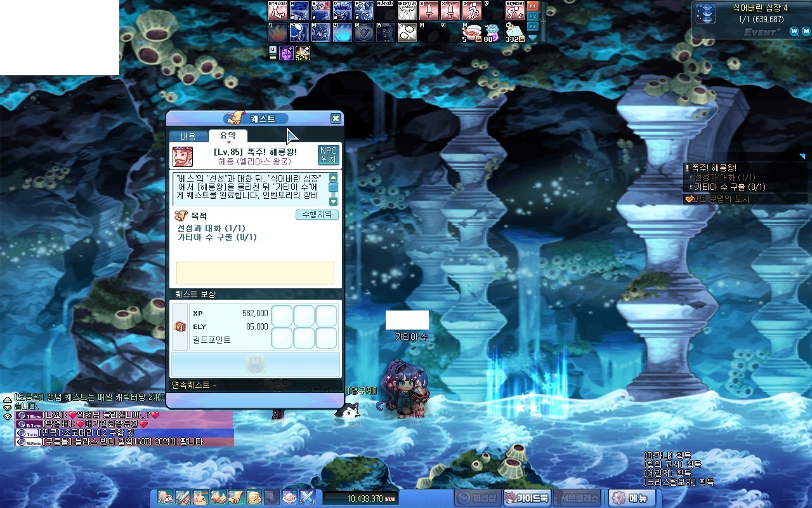Use the white stones skill on slot 7

407,32
